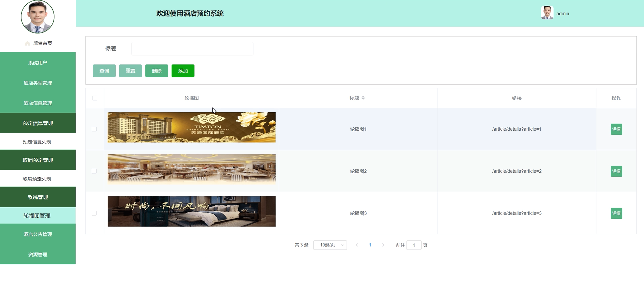Click the home icon beside 后台首页
644x293 pixels.
[x=28, y=43]
